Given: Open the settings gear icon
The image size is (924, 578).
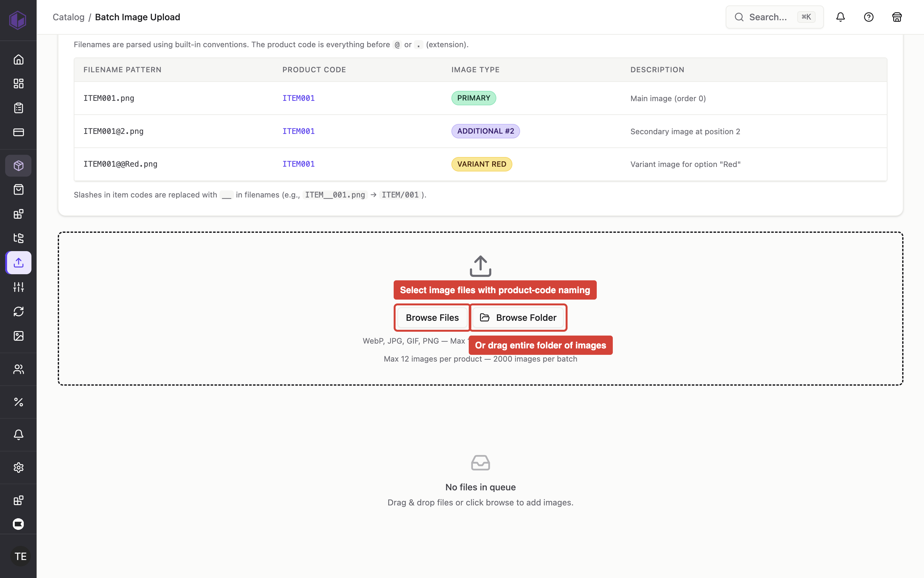Looking at the screenshot, I should [18, 468].
